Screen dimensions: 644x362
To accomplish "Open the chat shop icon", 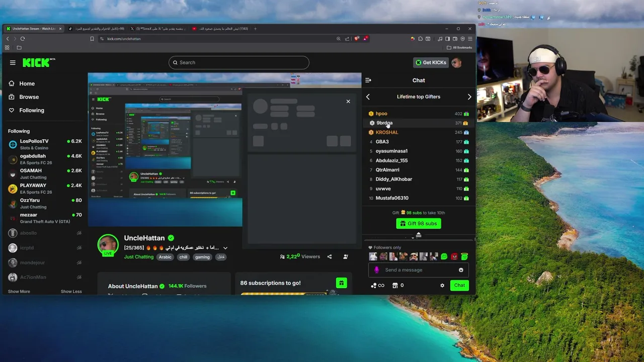I will 395,286.
